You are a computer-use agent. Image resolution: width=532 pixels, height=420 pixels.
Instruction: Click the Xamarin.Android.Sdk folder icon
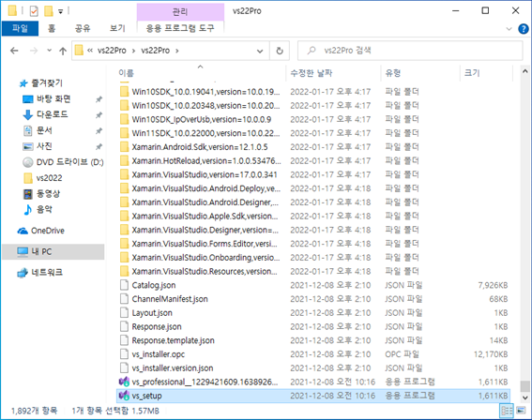point(124,147)
